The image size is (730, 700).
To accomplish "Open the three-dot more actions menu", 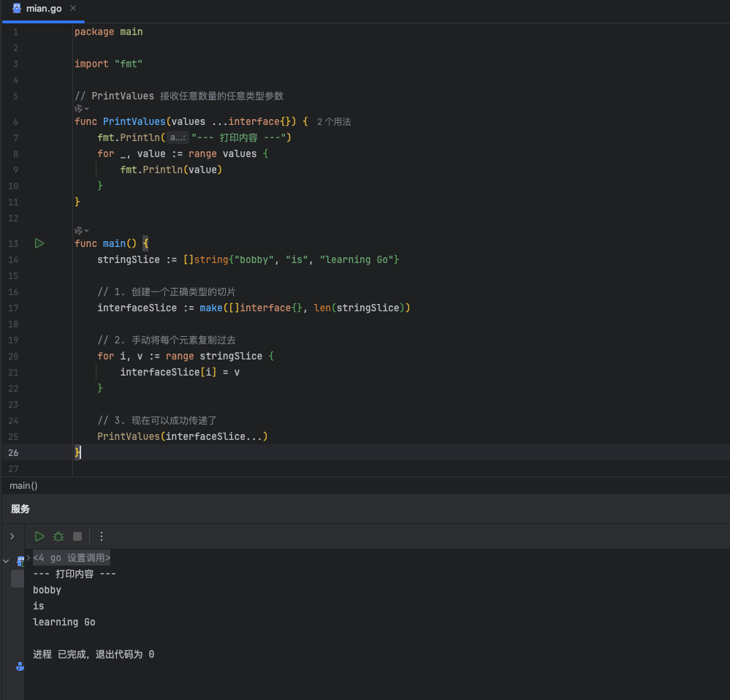I will [101, 536].
